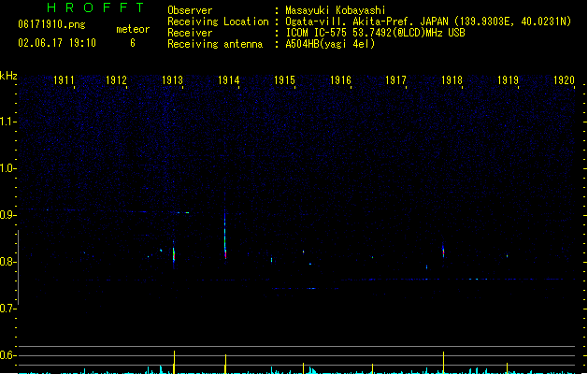
Task: Select observer name Masayuki Kobayashi
Action: 336,10
